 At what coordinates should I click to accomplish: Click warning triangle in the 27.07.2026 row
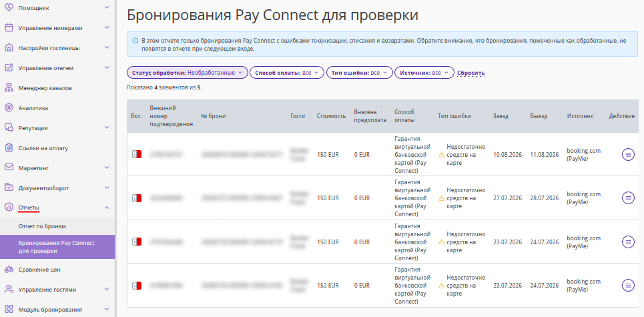(x=442, y=198)
